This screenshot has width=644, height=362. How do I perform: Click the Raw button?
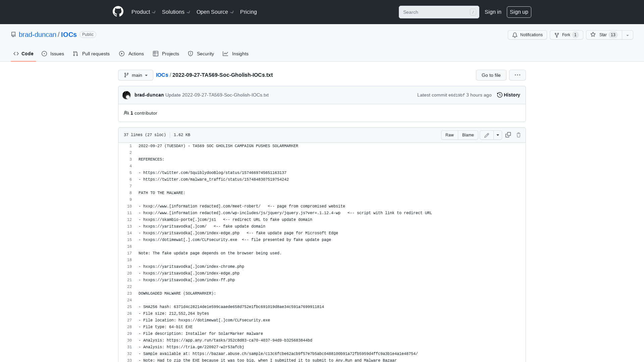449,135
